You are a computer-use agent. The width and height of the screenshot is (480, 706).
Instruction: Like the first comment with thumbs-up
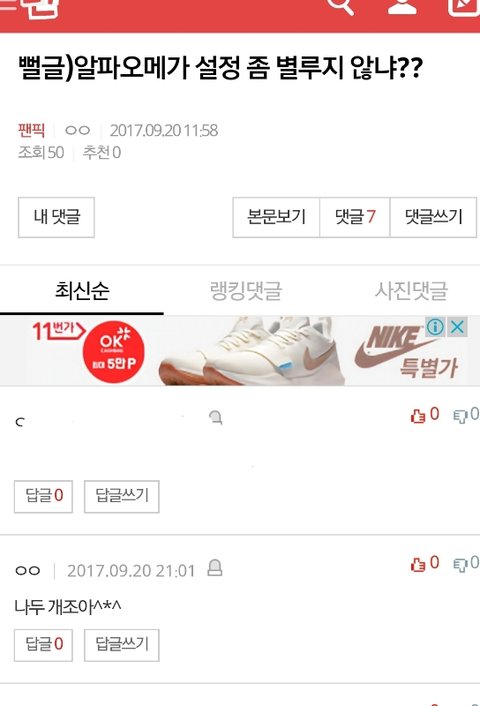[x=425, y=414]
